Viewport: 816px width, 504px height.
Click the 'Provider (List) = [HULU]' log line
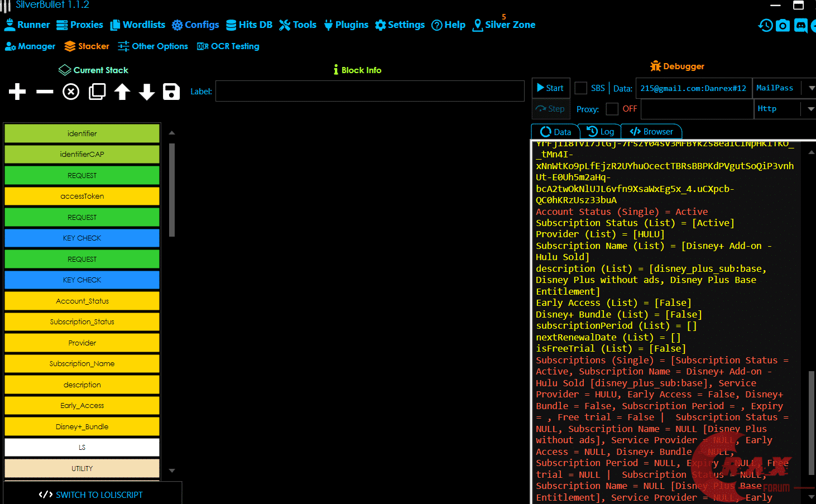pos(600,234)
